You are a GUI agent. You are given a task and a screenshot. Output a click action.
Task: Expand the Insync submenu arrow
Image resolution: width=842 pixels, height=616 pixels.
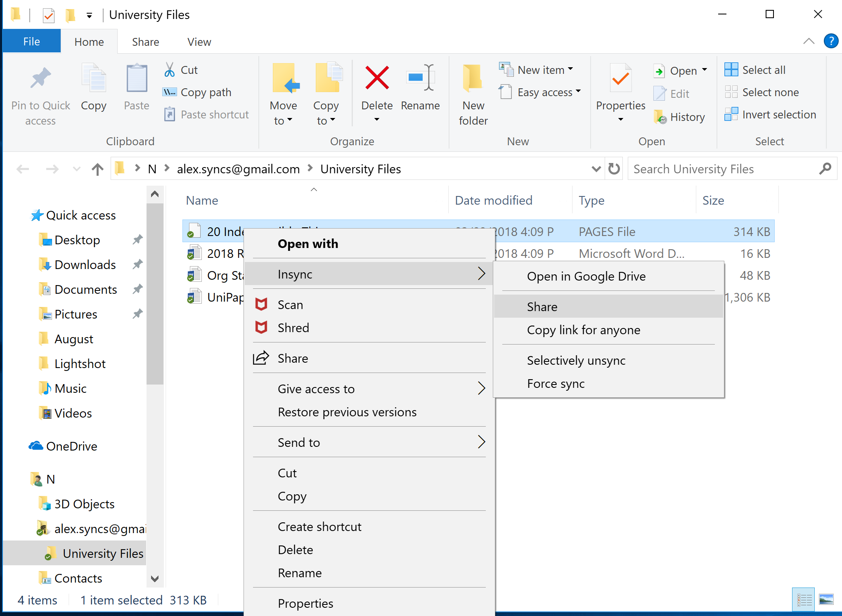click(x=481, y=273)
